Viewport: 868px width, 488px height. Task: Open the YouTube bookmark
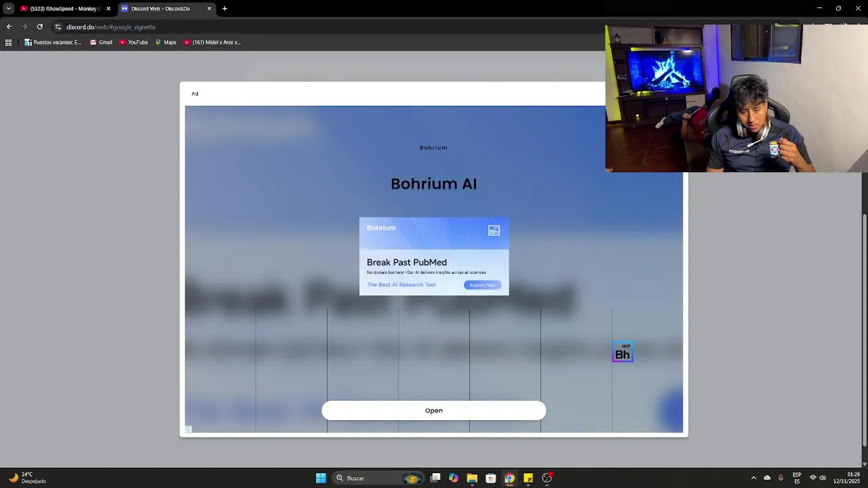134,42
